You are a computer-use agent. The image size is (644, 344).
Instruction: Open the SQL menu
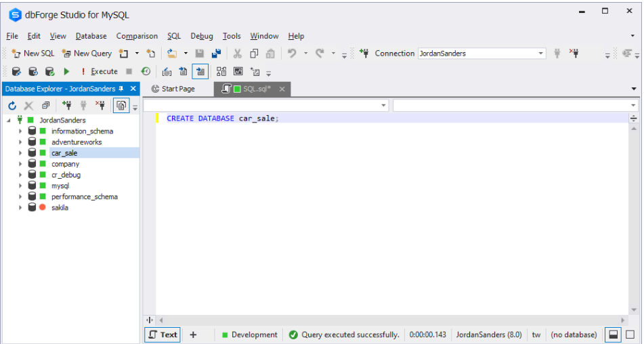[174, 36]
